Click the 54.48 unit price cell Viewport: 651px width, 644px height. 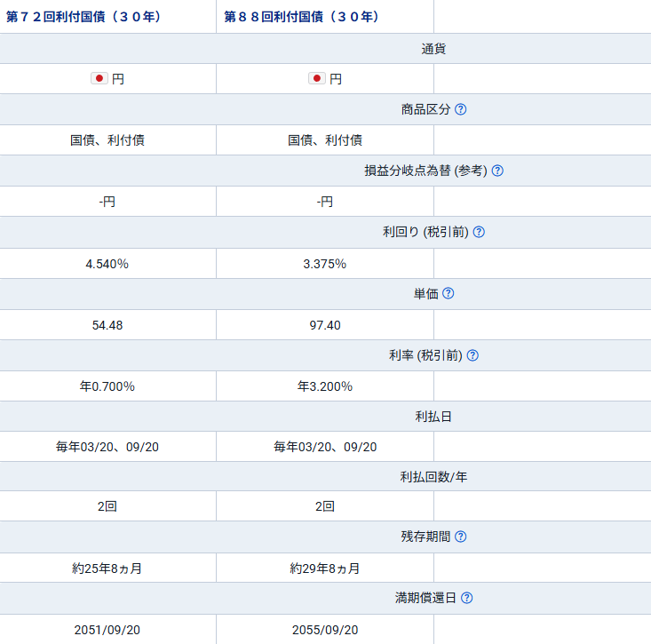[x=107, y=325]
